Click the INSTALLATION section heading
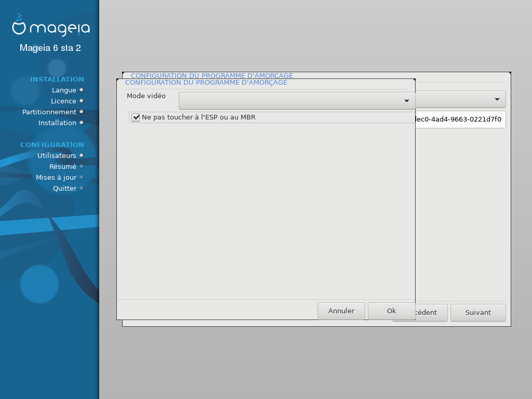Screen dimensions: 532x399 coord(57,79)
